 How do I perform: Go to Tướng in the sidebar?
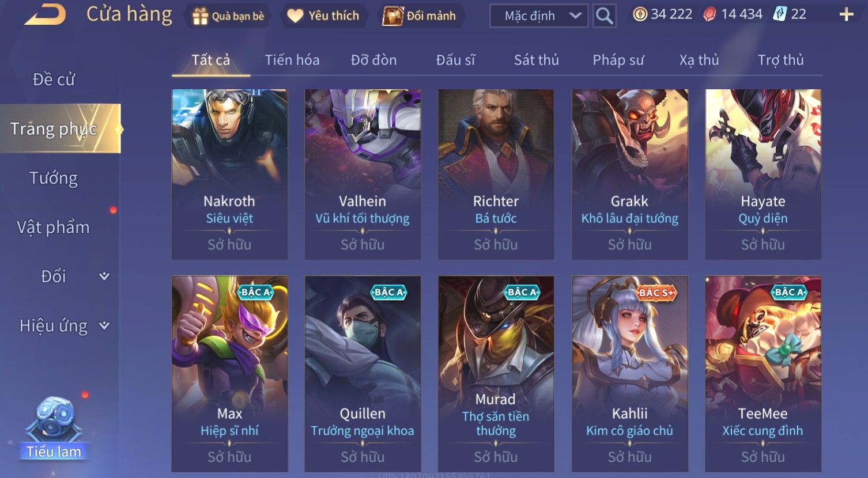tap(54, 178)
